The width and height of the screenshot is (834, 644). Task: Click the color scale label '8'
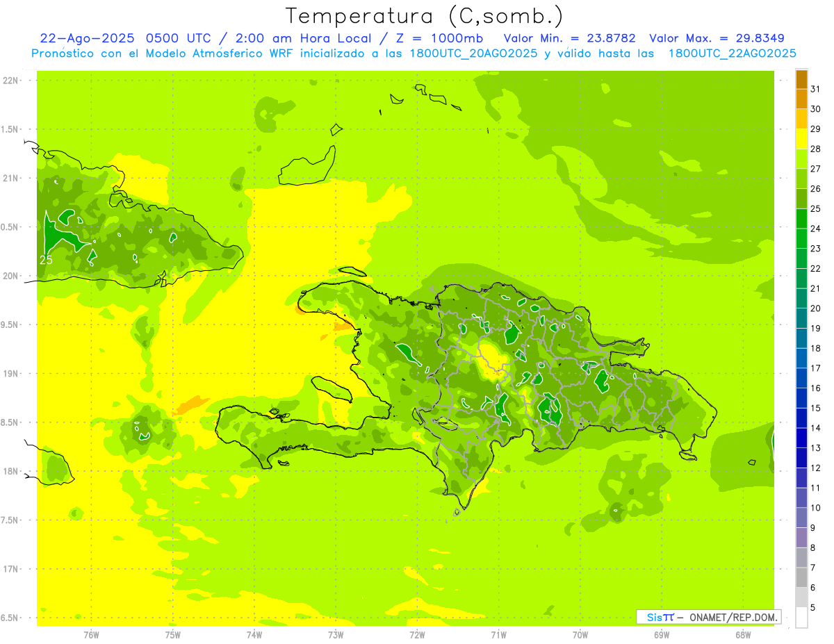pyautogui.click(x=813, y=548)
